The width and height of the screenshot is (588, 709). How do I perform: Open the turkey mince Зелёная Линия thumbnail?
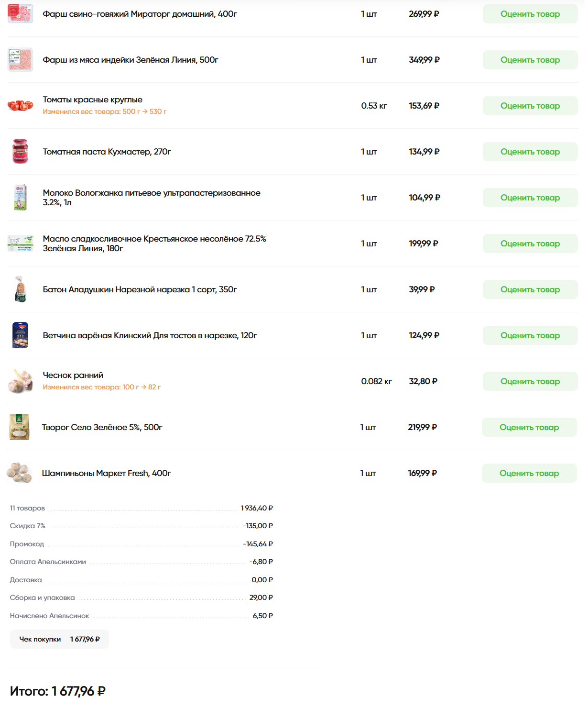click(20, 60)
